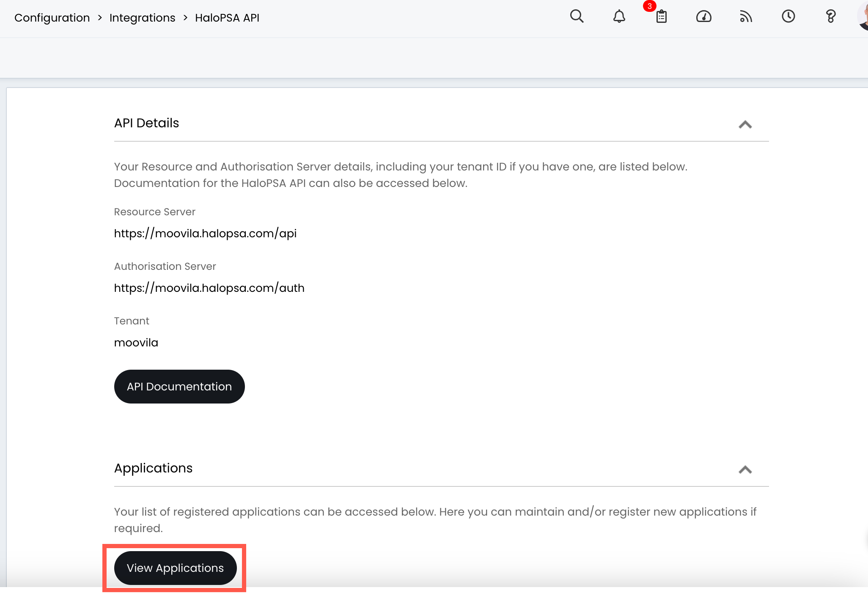Click the Applications section heading
This screenshot has width=868, height=593.
pyautogui.click(x=153, y=468)
